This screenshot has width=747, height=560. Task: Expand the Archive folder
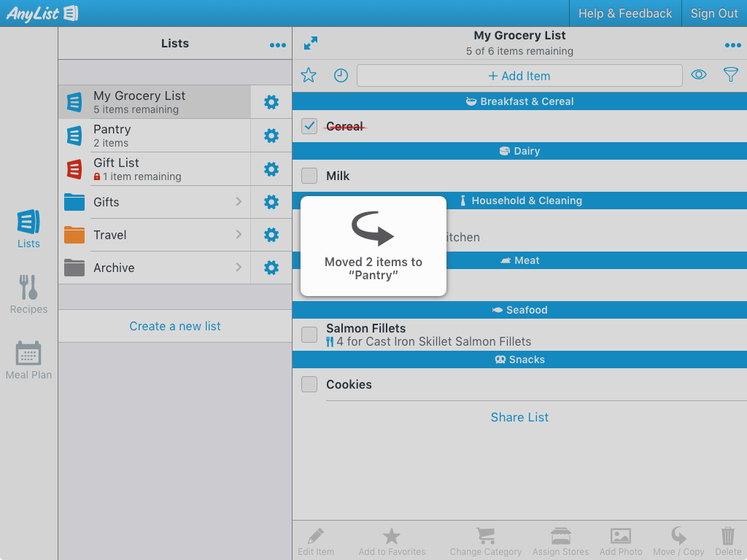pyautogui.click(x=154, y=268)
